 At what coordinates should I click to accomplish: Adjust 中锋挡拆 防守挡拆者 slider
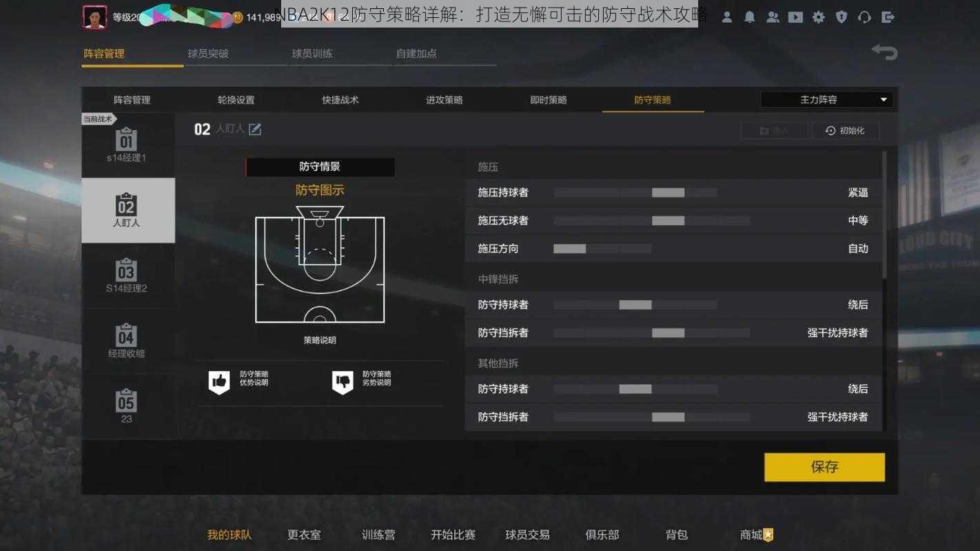[x=652, y=333]
